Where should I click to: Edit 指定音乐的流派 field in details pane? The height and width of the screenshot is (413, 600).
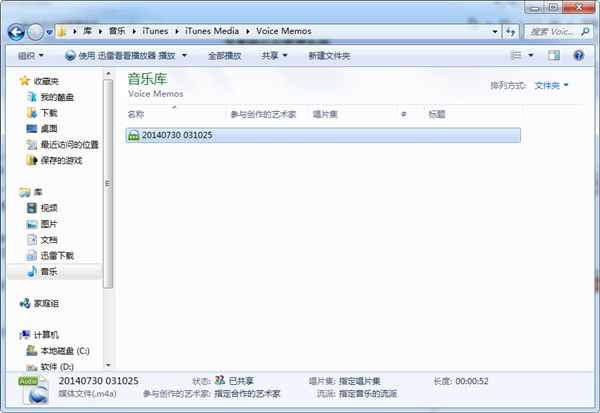pyautogui.click(x=368, y=394)
